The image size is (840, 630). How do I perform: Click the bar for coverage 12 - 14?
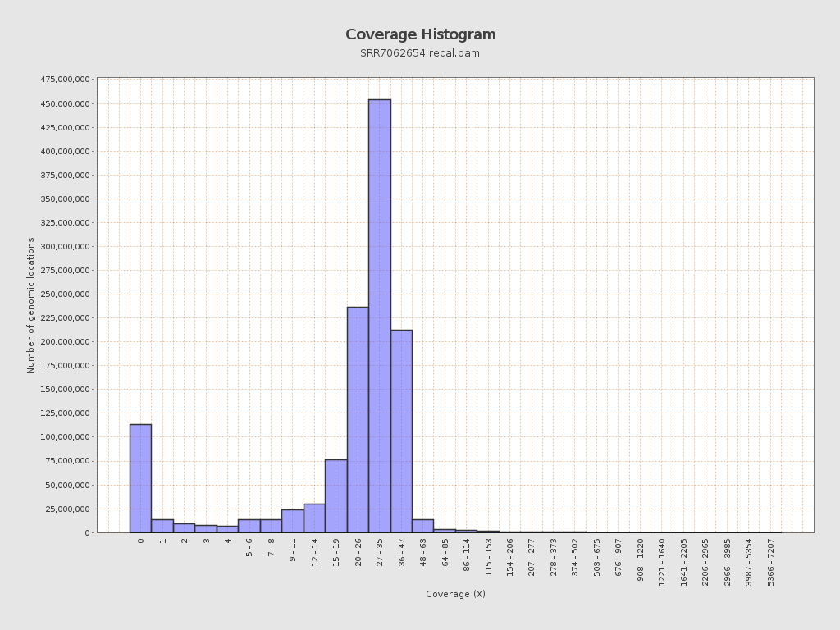[314, 518]
